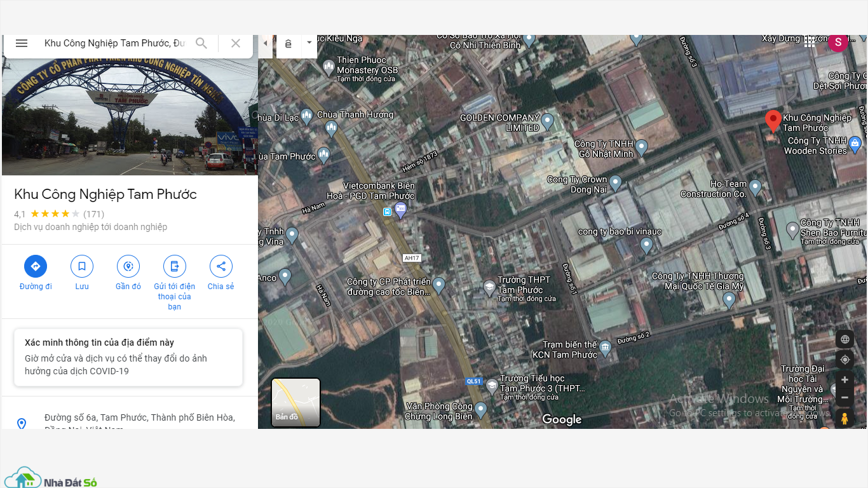Image resolution: width=868 pixels, height=488 pixels.
Task: Send to phone icon button
Action: (x=175, y=266)
